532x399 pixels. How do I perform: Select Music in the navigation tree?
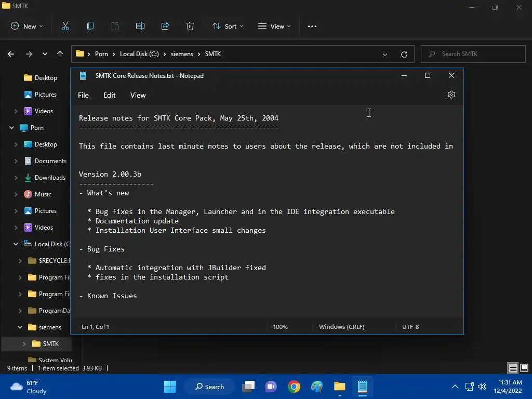(x=37, y=194)
